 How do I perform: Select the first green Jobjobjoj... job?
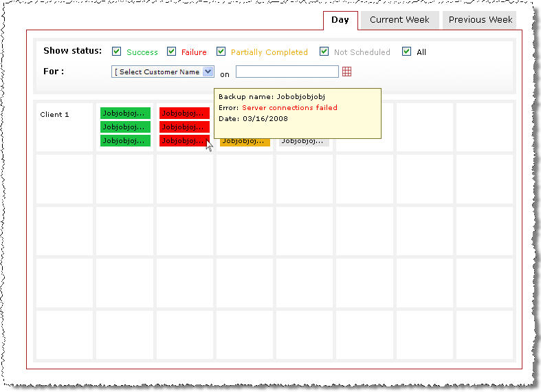point(125,113)
